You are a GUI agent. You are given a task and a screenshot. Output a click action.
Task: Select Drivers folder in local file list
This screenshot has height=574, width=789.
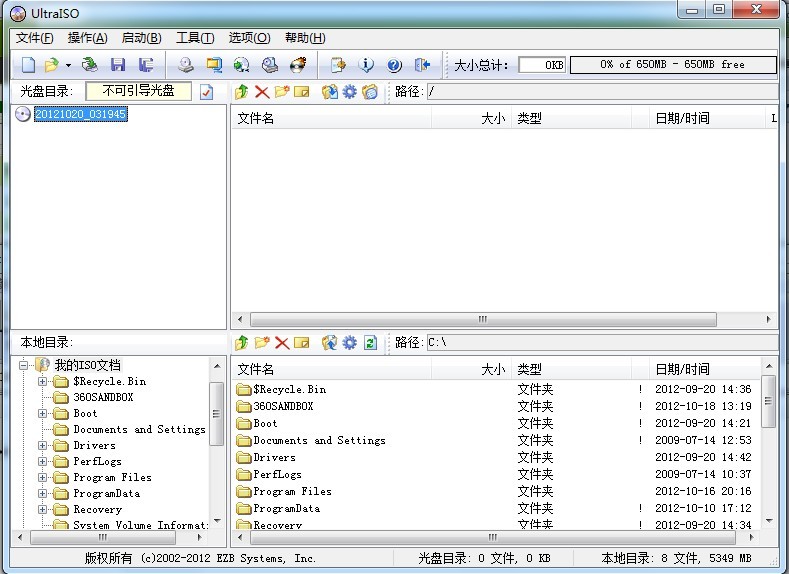point(274,457)
